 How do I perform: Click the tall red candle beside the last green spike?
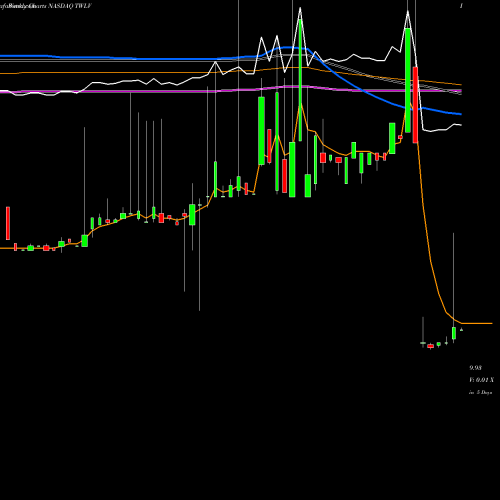[x=415, y=105]
